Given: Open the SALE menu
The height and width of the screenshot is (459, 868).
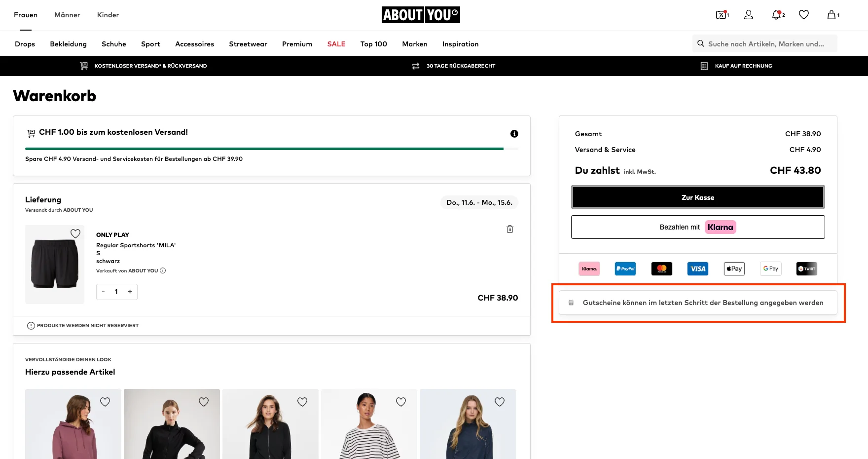Looking at the screenshot, I should pos(336,44).
